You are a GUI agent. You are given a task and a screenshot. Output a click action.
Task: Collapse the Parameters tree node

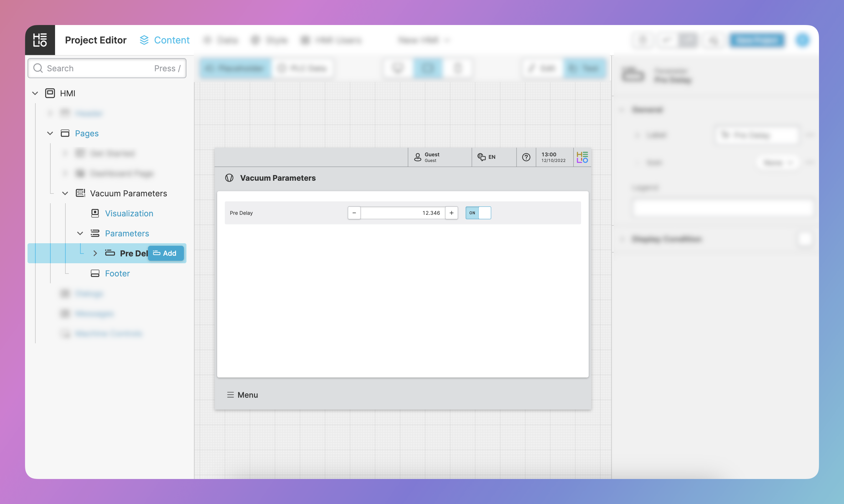(x=80, y=233)
